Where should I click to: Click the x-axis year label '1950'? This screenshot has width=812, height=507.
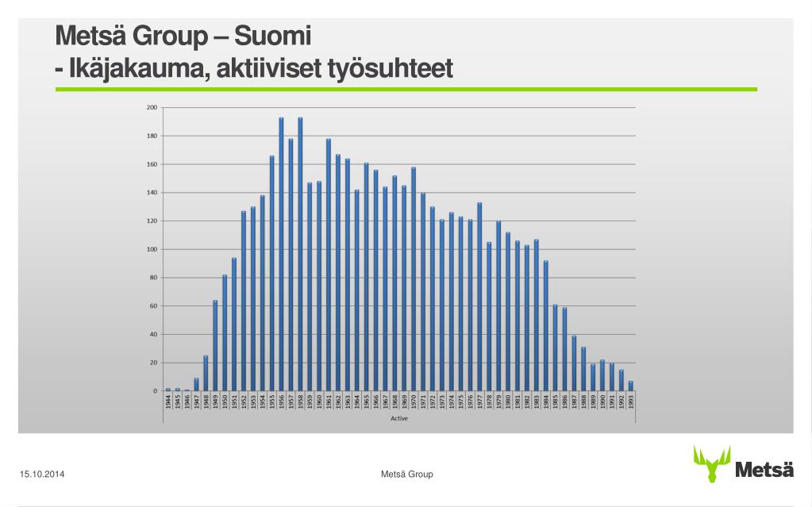(225, 402)
